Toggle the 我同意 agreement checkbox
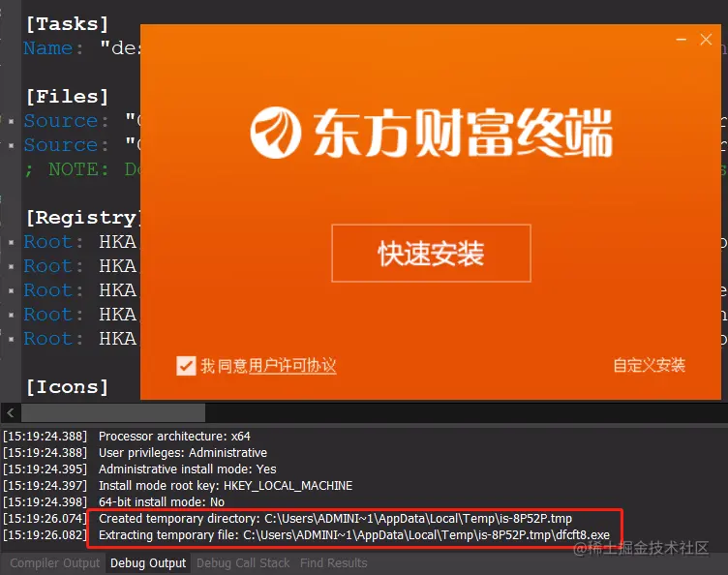The width and height of the screenshot is (728, 575). [x=186, y=366]
